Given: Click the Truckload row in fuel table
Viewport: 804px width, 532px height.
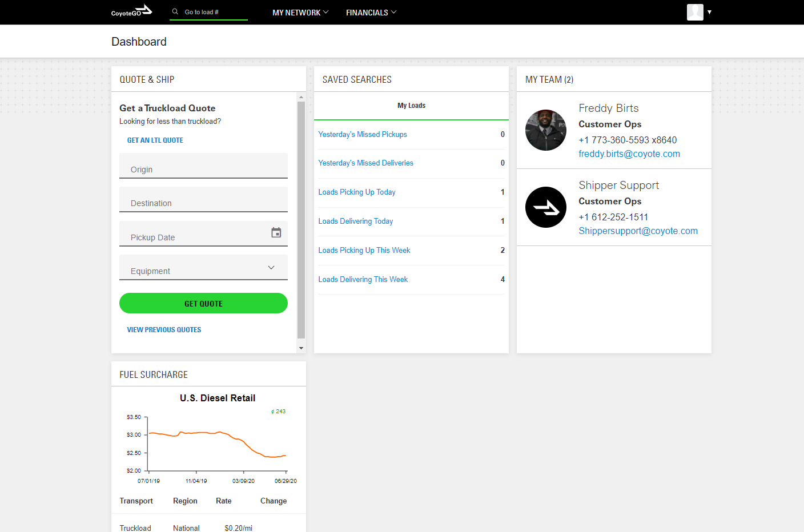Looking at the screenshot, I should (208, 528).
